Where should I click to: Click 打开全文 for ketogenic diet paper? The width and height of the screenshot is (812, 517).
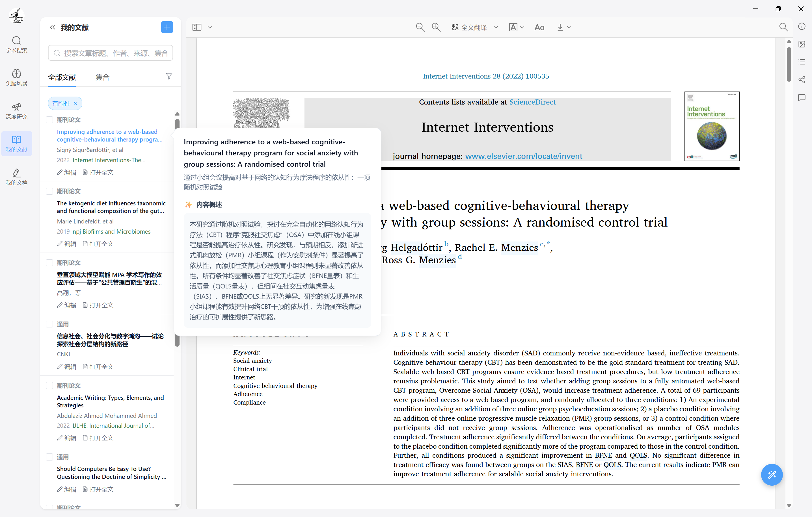tap(98, 244)
